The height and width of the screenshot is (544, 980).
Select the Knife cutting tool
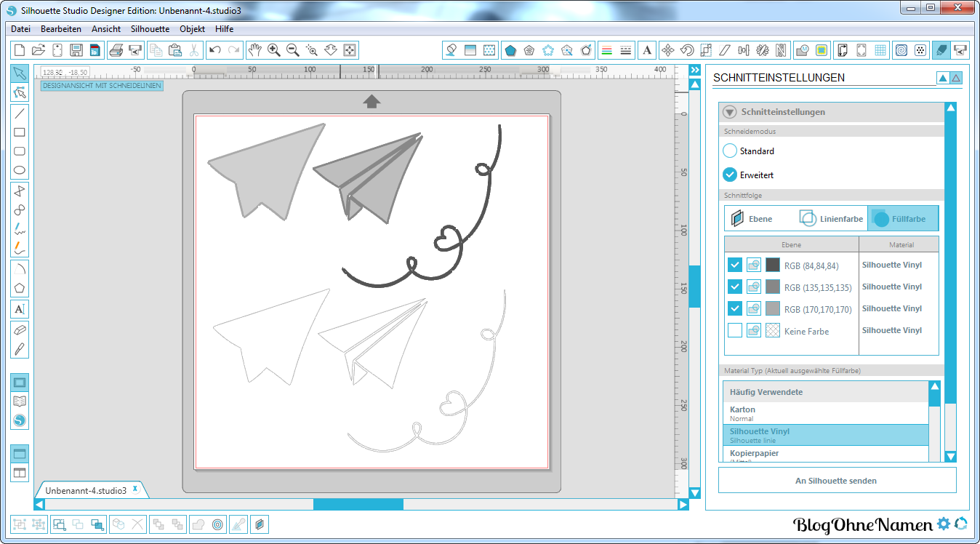(20, 348)
